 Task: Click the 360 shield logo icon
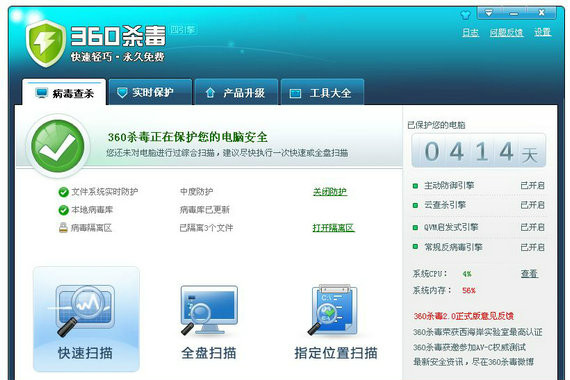click(45, 44)
